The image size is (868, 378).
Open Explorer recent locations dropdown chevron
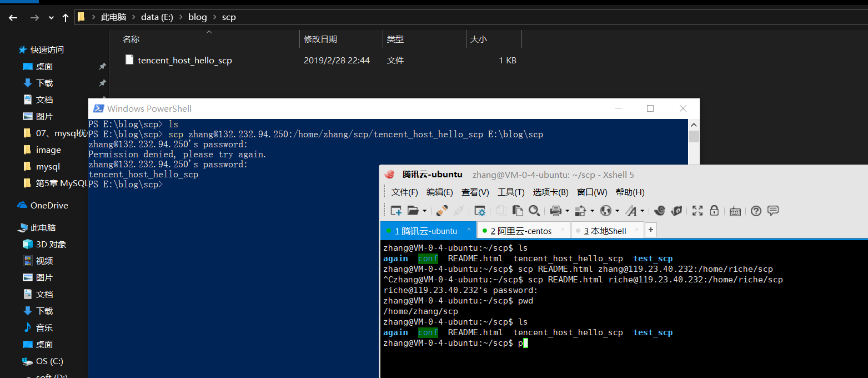coord(52,18)
